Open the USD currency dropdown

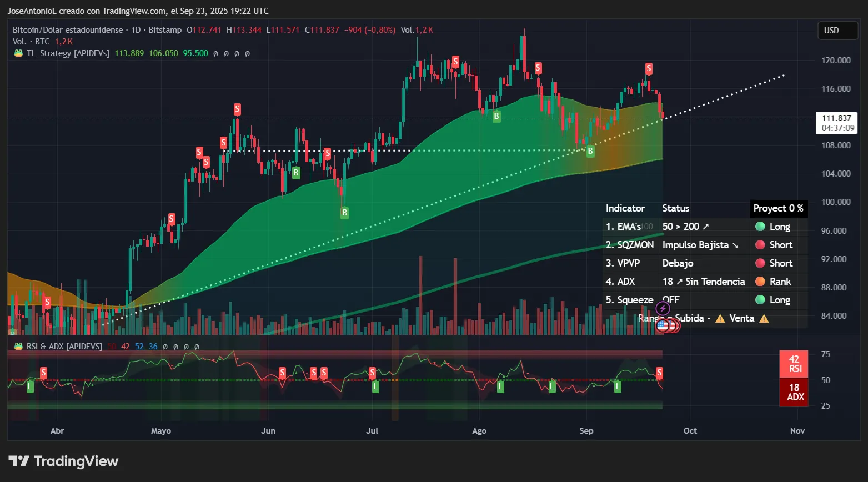coord(837,31)
